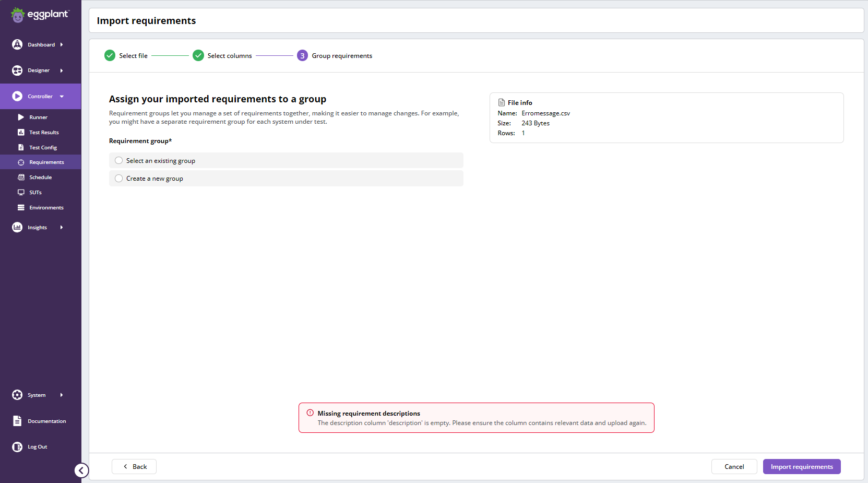
Task: Click Log Out in the sidebar
Action: [38, 447]
